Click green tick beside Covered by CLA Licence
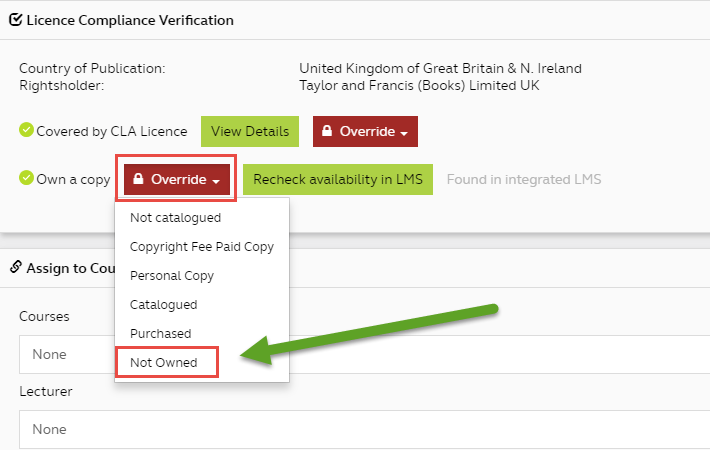The width and height of the screenshot is (710, 450). click(26, 131)
